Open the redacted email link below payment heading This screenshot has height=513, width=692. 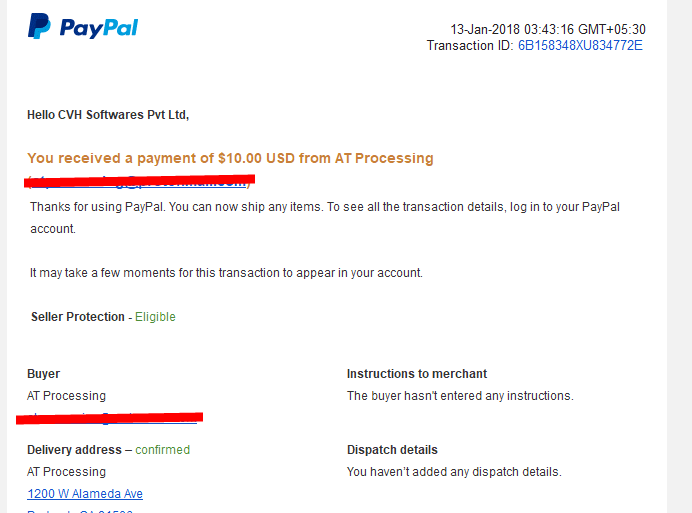tap(139, 181)
